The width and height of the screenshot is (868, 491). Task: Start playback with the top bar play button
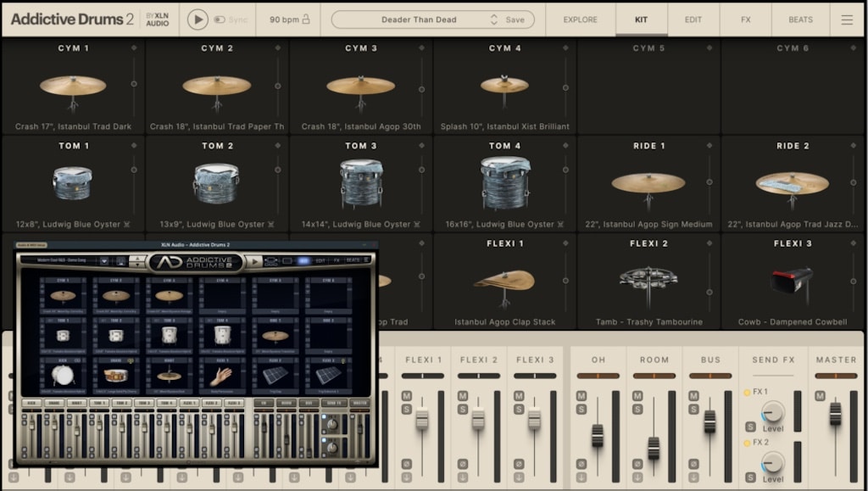(198, 20)
